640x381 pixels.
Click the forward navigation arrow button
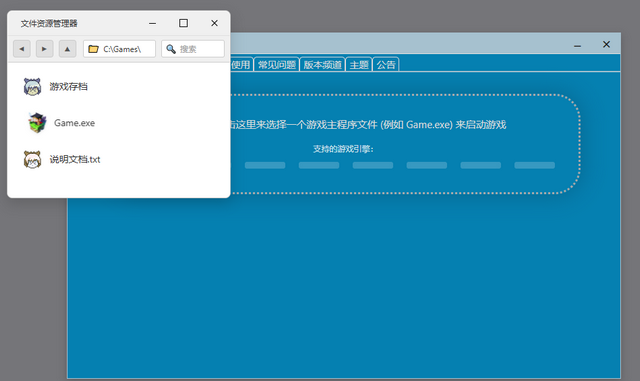point(44,49)
